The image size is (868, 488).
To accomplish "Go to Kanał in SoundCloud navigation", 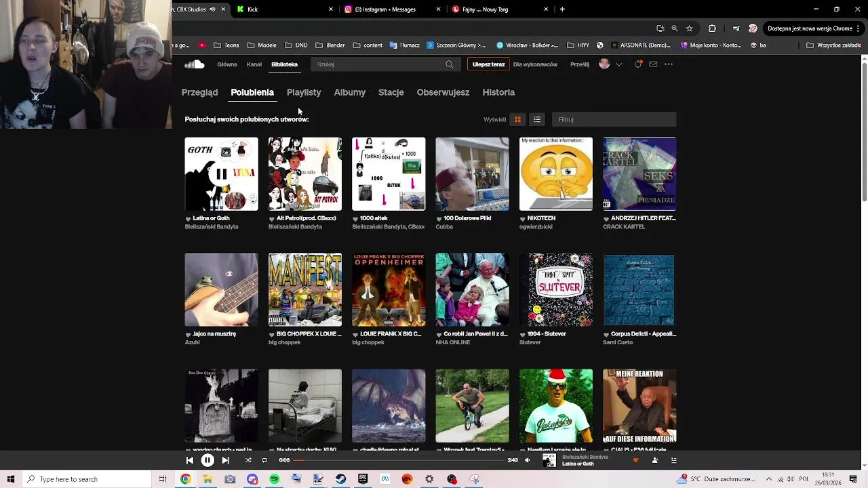I will (254, 64).
